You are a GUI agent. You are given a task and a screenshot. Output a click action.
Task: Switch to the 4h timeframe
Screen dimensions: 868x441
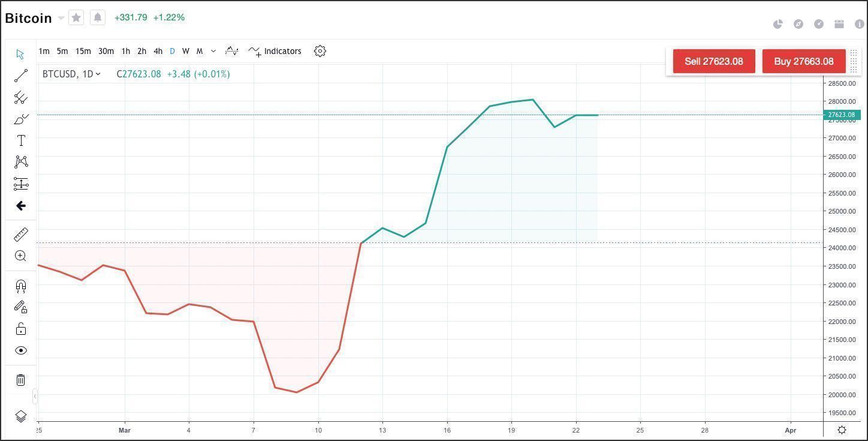coord(158,52)
